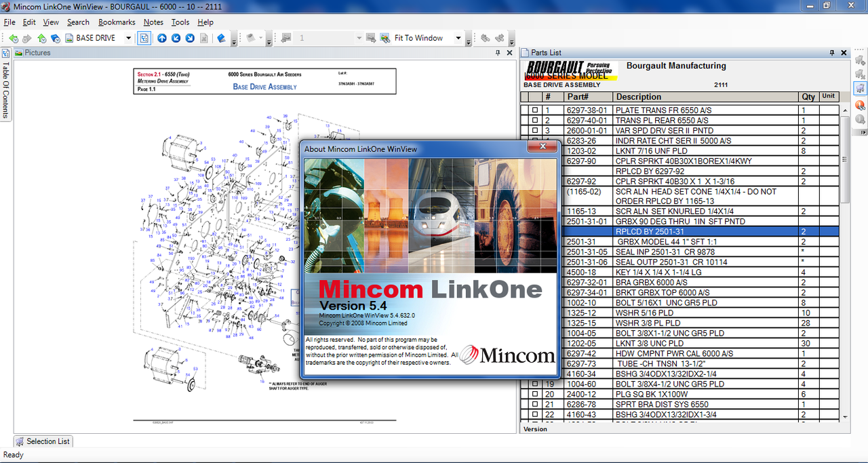Click the first grayed link icon at toolbar end
Image resolution: width=868 pixels, height=463 pixels.
click(x=486, y=38)
